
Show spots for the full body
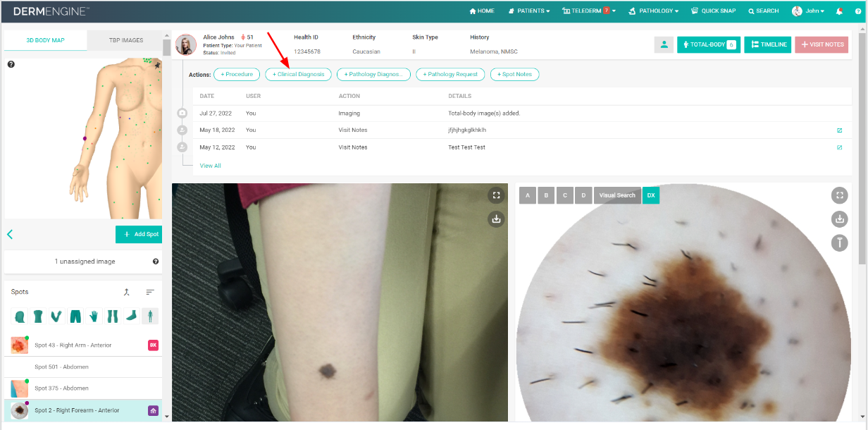149,316
